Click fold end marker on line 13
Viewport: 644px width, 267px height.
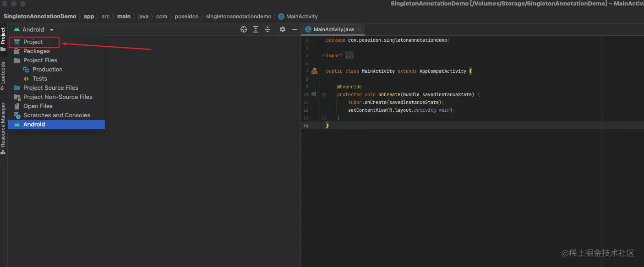323,118
